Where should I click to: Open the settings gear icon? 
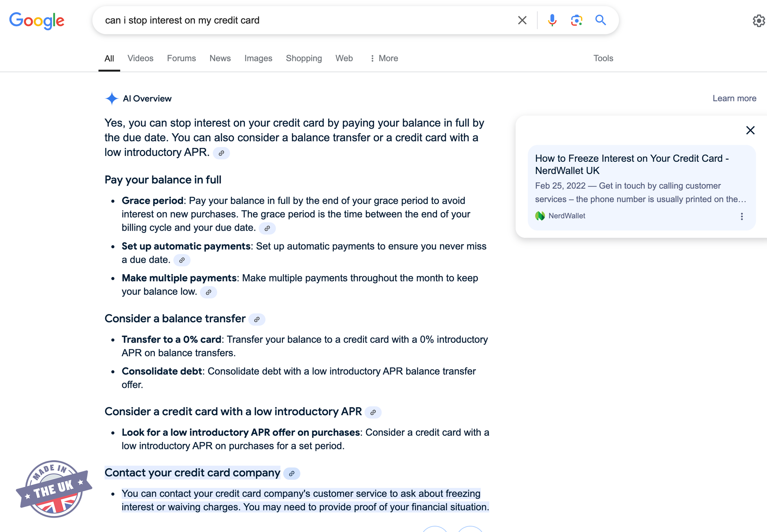(758, 21)
